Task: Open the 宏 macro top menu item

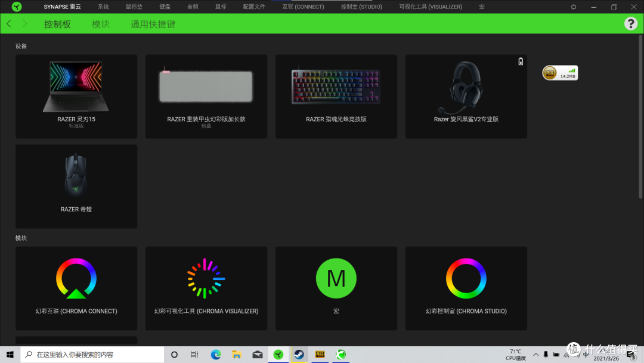Action: click(482, 7)
